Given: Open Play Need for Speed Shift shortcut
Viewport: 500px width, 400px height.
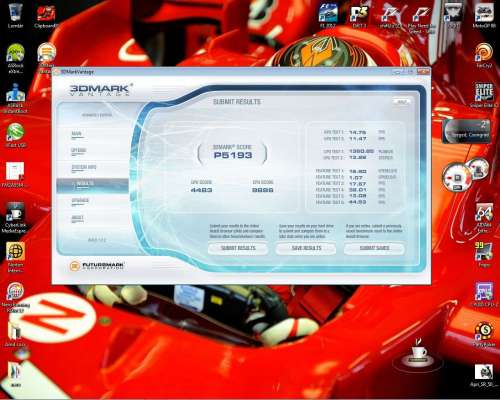Looking at the screenshot, I should [x=422, y=19].
